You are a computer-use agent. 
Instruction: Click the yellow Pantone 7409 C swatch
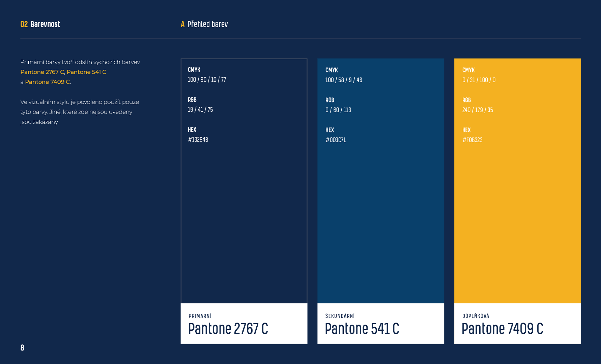[x=517, y=181]
